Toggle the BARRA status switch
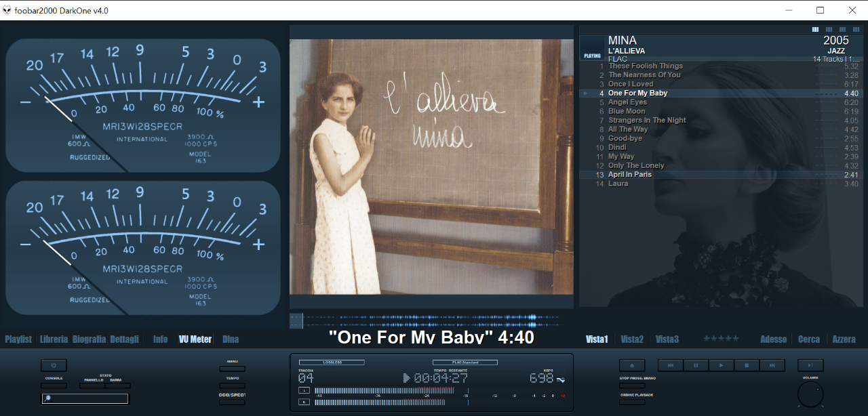This screenshot has height=416, width=868. pyautogui.click(x=117, y=386)
